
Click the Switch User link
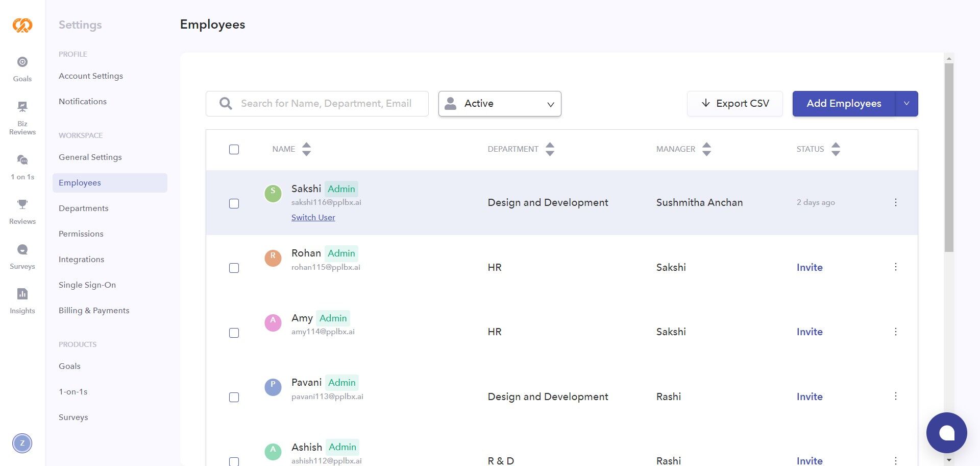[x=313, y=218]
